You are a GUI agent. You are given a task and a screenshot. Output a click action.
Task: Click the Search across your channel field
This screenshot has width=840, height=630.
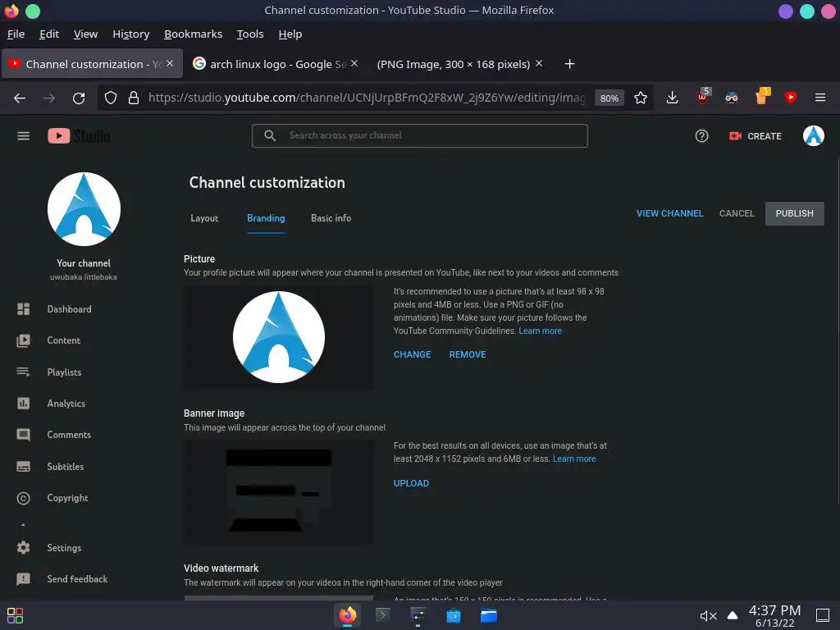tap(419, 136)
